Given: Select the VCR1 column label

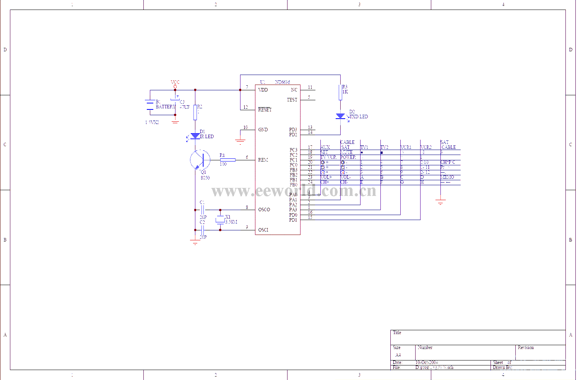Looking at the screenshot, I should tap(406, 147).
